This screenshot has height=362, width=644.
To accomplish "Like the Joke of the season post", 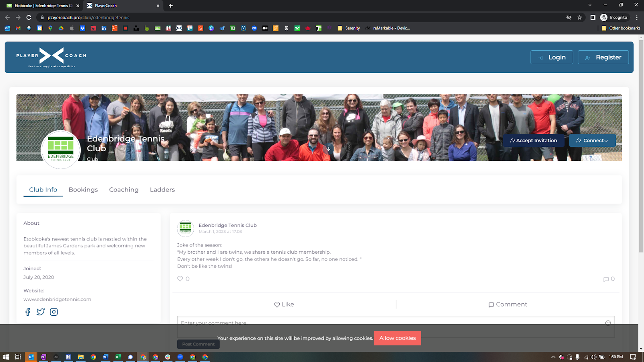I will click(284, 304).
